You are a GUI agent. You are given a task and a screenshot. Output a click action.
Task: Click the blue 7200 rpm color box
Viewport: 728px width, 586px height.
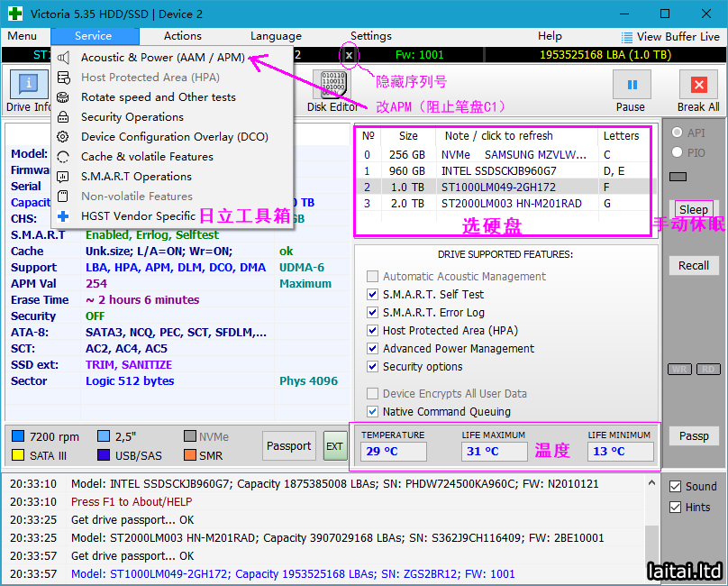click(18, 437)
